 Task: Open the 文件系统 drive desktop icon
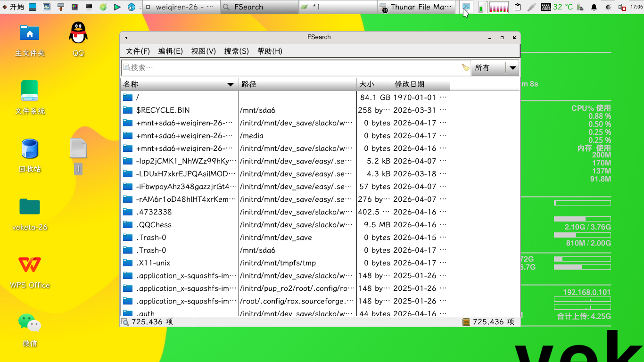30,98
